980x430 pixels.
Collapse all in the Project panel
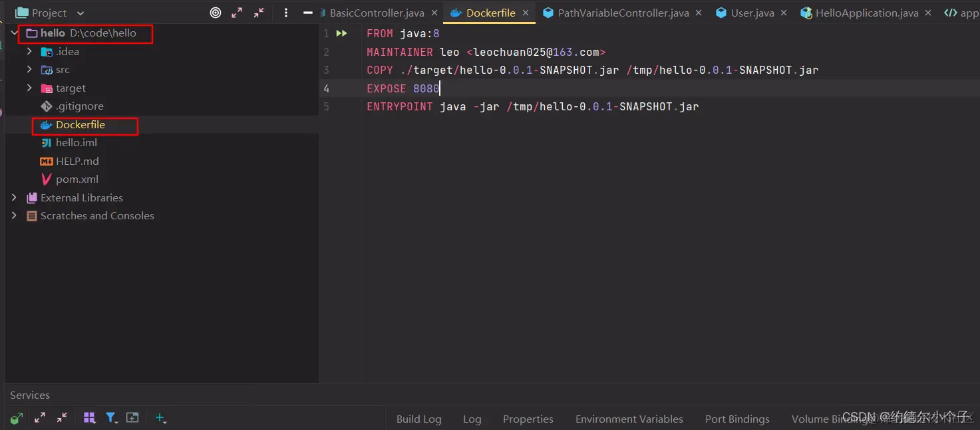coord(259,13)
